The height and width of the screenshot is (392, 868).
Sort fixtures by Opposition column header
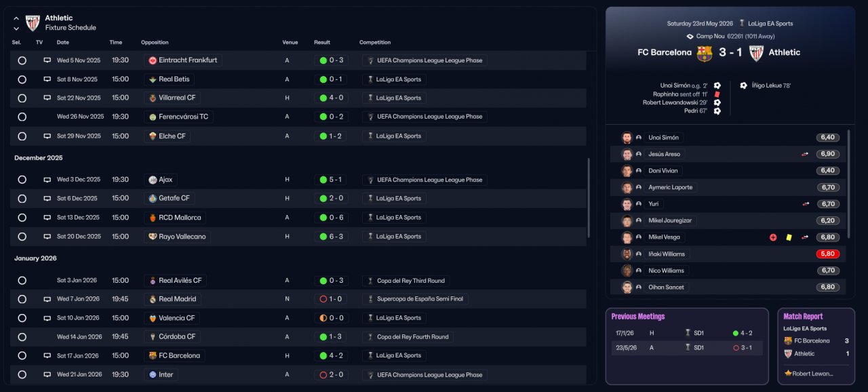(x=155, y=43)
